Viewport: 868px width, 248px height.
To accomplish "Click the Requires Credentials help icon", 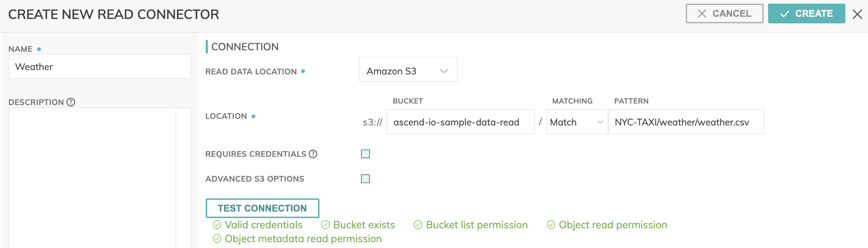I will pos(313,154).
